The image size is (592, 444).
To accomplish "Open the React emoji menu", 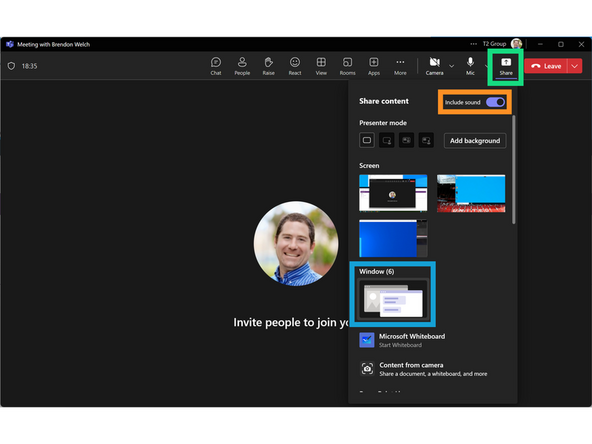I will click(295, 66).
